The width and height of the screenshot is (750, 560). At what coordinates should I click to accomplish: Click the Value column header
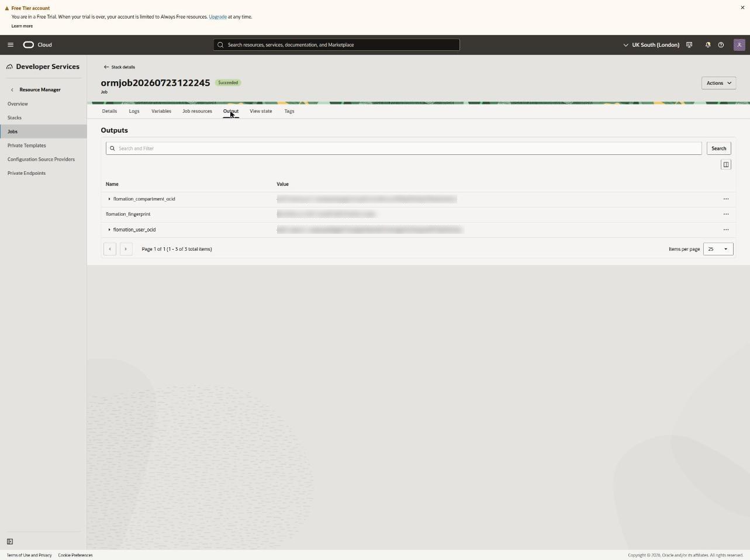(283, 184)
